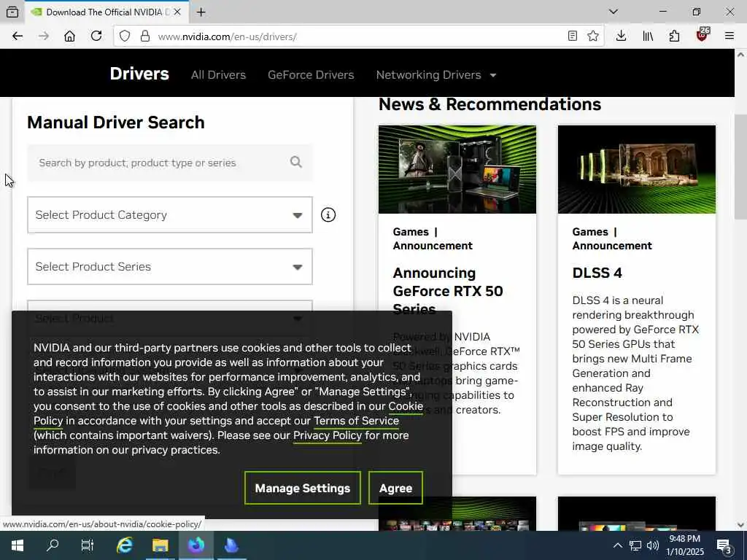Open the uBlock Origin extension
Viewport: 747px width, 560px height.
[x=703, y=35]
